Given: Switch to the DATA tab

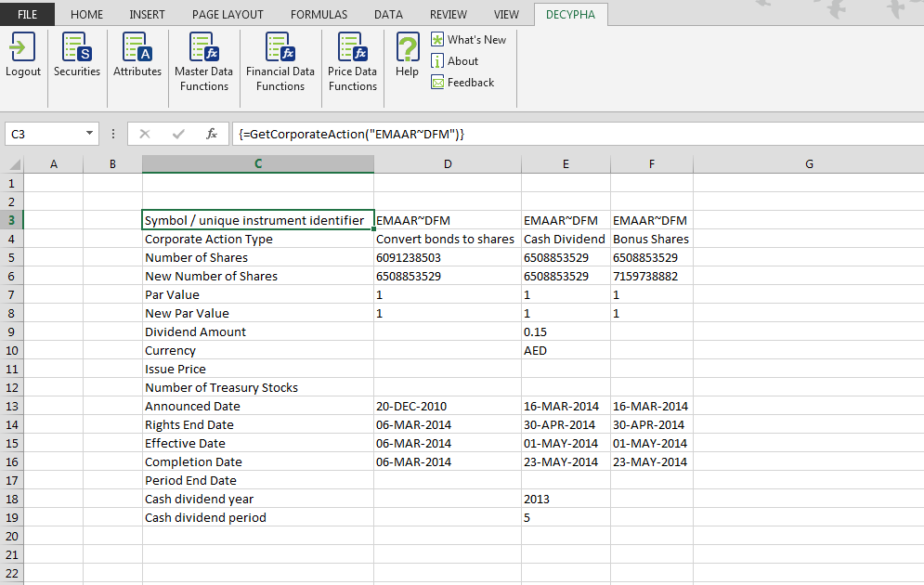Looking at the screenshot, I should coord(388,14).
